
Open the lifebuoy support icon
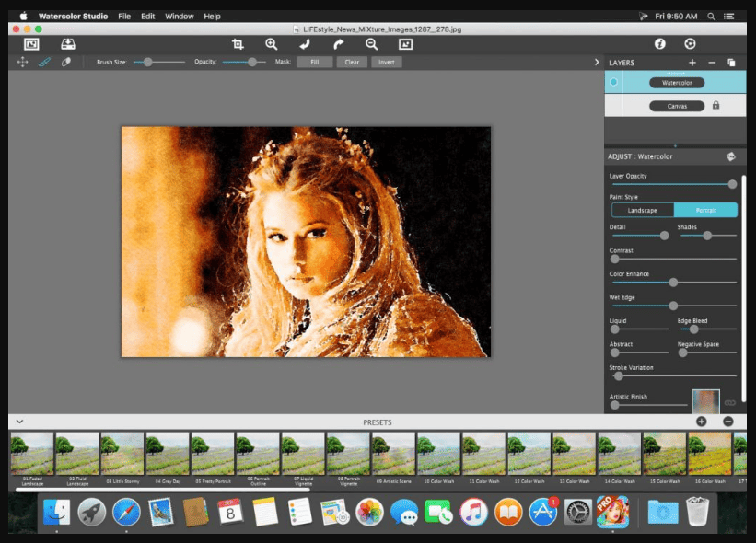click(x=690, y=44)
